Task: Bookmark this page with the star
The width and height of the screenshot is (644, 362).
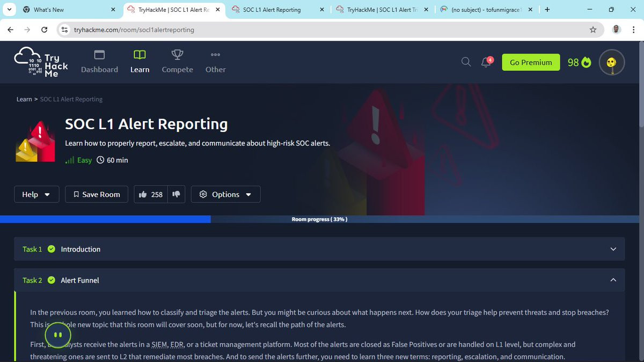Action: (x=593, y=30)
